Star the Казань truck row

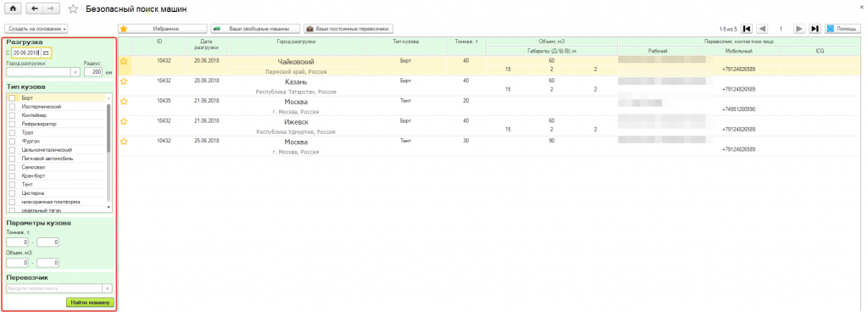click(x=124, y=81)
